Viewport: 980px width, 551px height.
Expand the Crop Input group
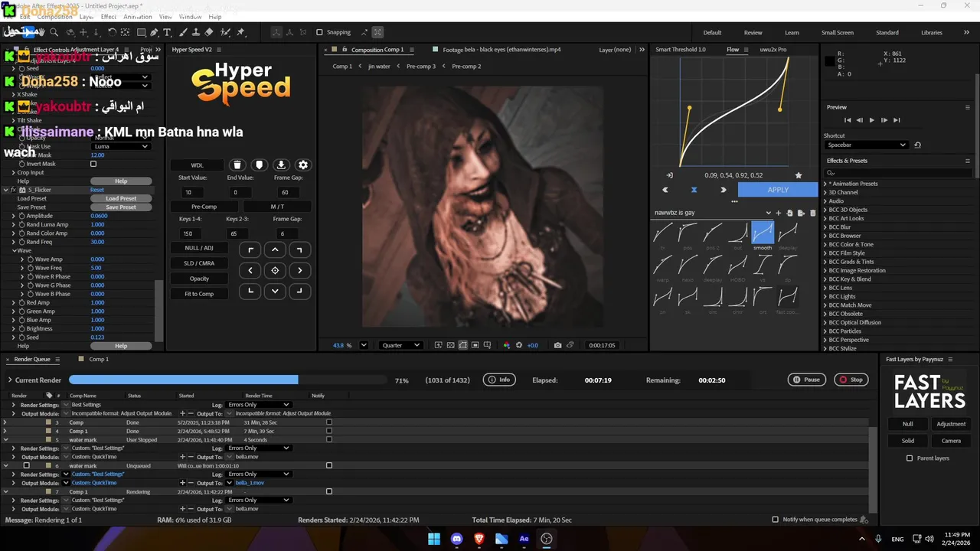13,172
